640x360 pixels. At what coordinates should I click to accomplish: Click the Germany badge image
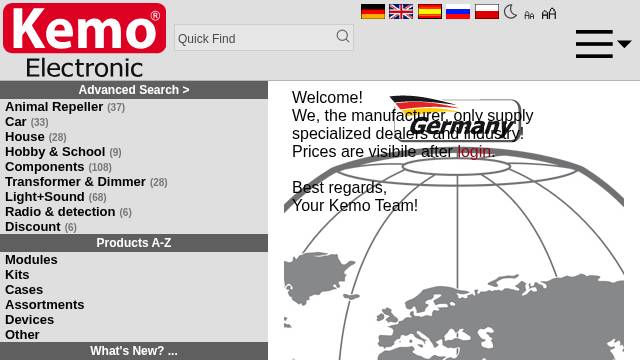pos(456,118)
